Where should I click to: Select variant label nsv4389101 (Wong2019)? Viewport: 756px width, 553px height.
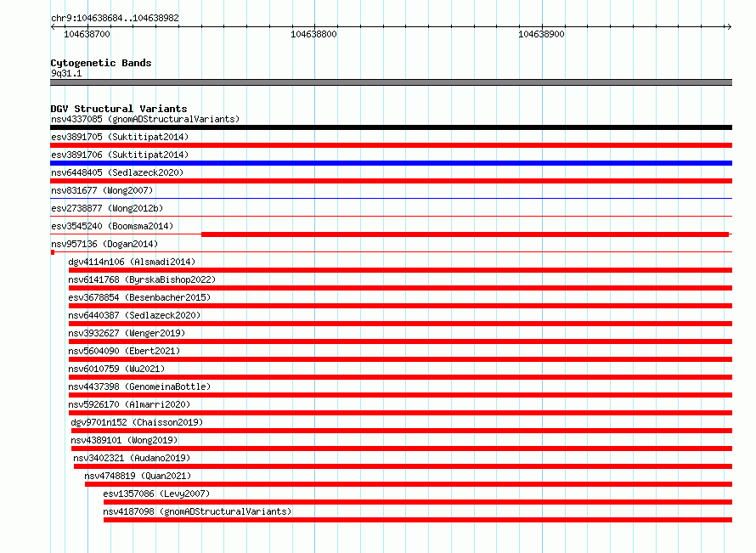click(124, 440)
